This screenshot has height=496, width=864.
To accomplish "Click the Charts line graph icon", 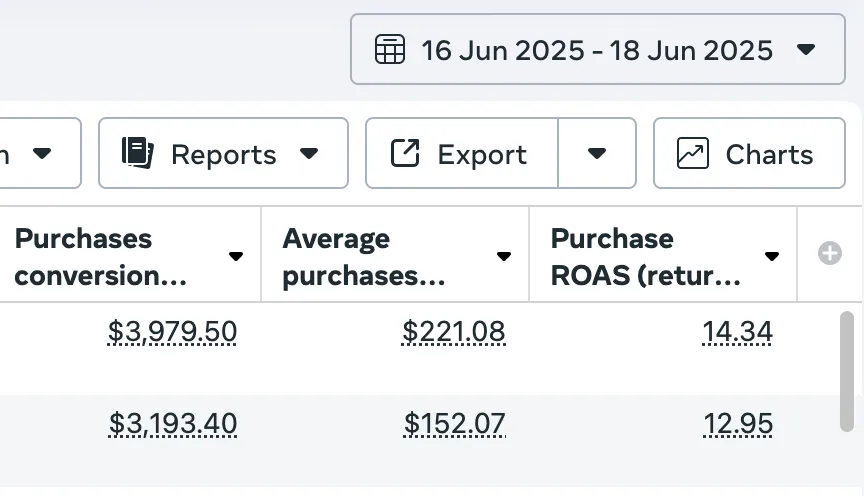I will (x=692, y=153).
